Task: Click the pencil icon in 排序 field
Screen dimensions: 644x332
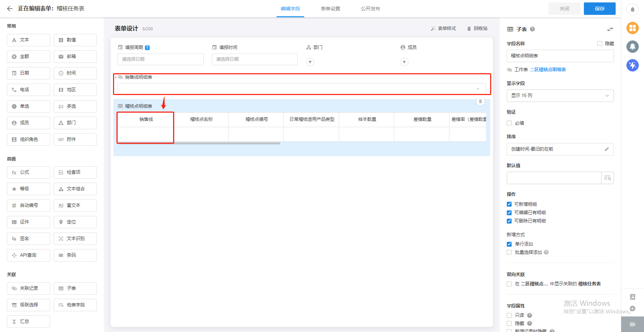Action: [606, 149]
